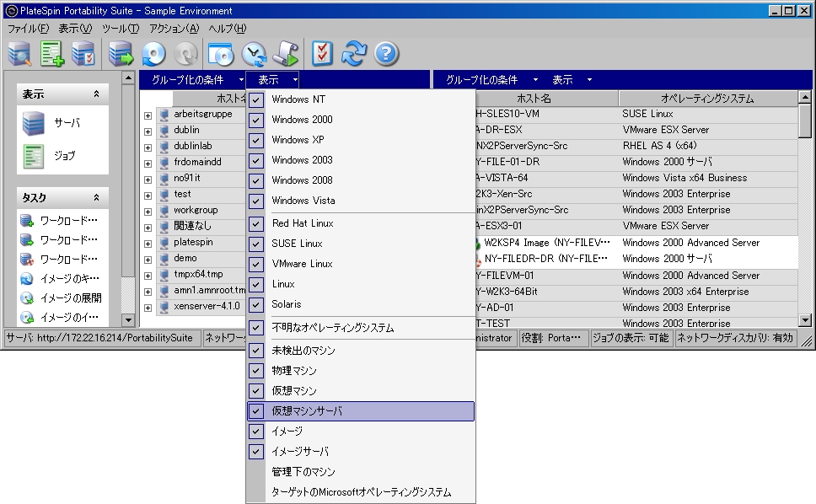Click the イメージの展開 task icon

pyautogui.click(x=26, y=298)
